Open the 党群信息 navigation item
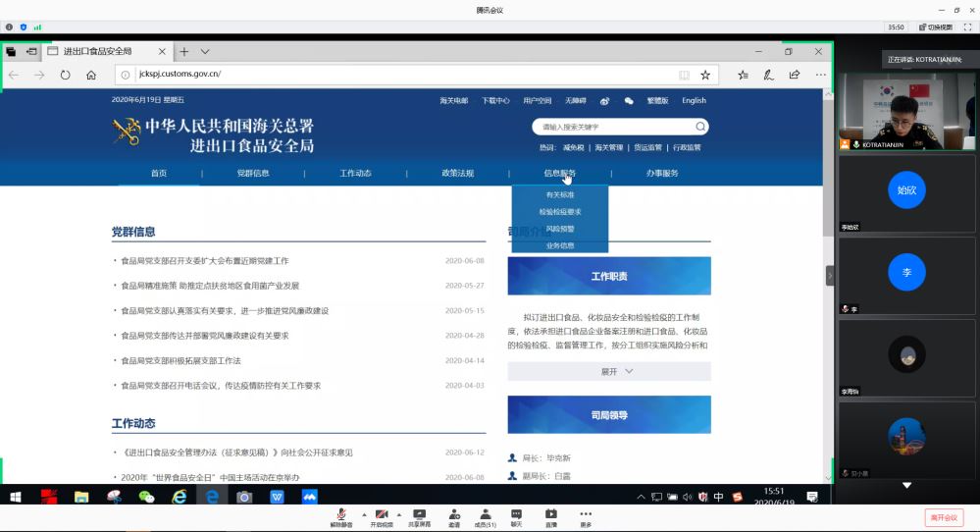 pos(253,173)
